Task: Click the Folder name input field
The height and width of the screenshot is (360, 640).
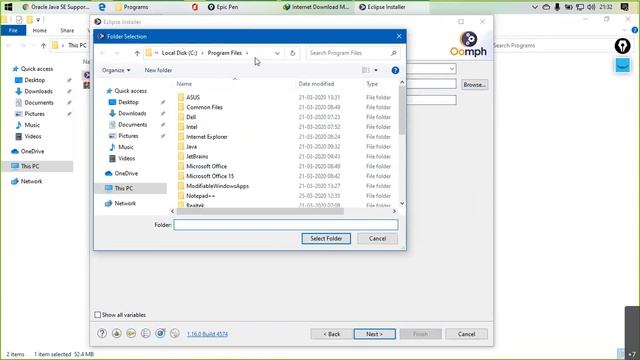Action: [x=286, y=224]
